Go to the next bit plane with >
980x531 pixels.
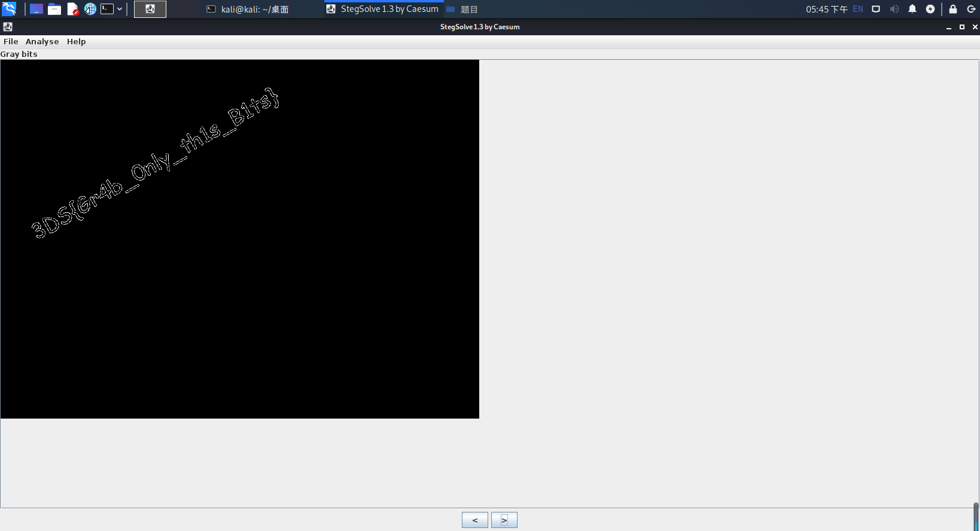click(504, 520)
